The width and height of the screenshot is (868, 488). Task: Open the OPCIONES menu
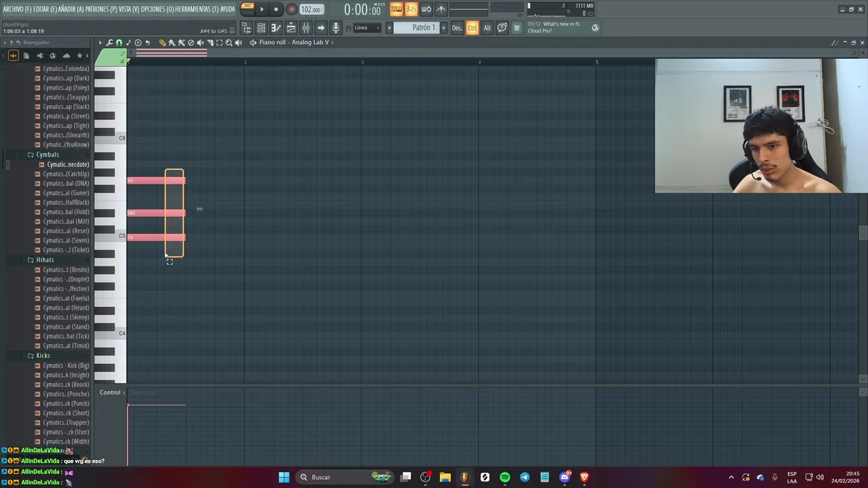[x=157, y=9]
